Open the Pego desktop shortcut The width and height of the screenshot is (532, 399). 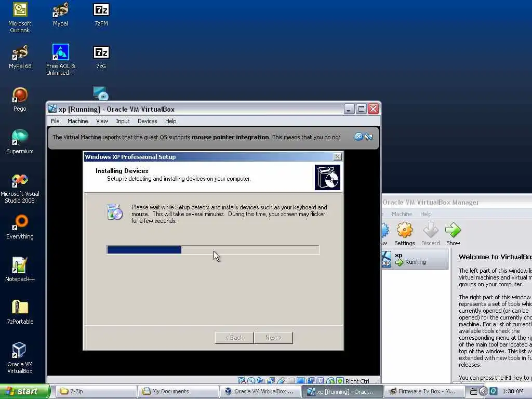tap(20, 100)
